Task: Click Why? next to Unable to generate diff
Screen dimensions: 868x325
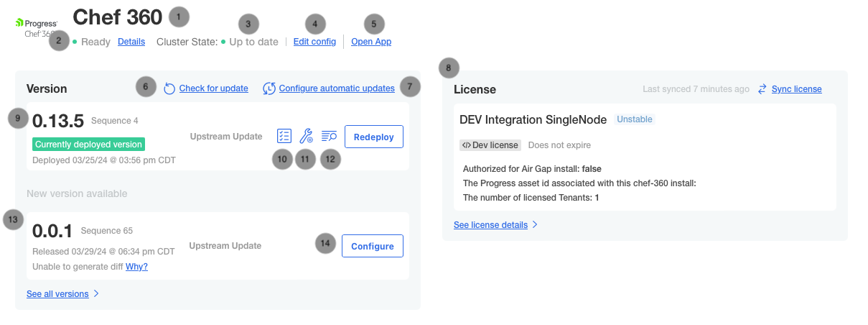Action: (137, 267)
